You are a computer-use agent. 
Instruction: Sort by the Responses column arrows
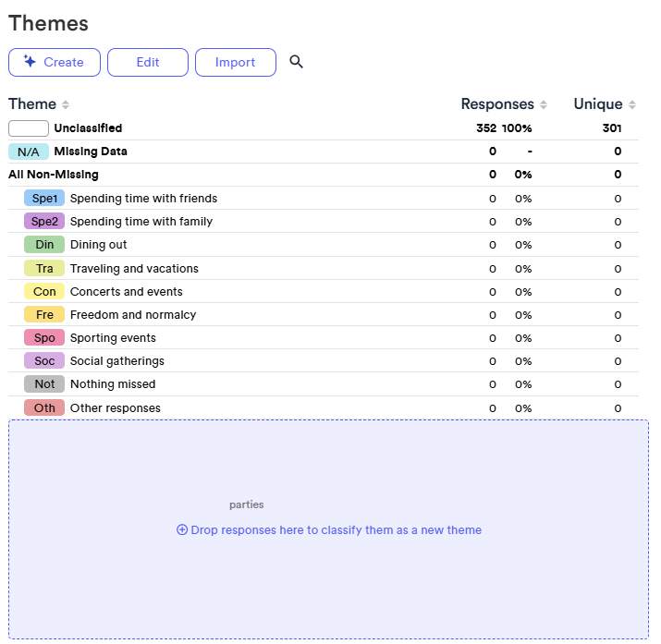(544, 105)
